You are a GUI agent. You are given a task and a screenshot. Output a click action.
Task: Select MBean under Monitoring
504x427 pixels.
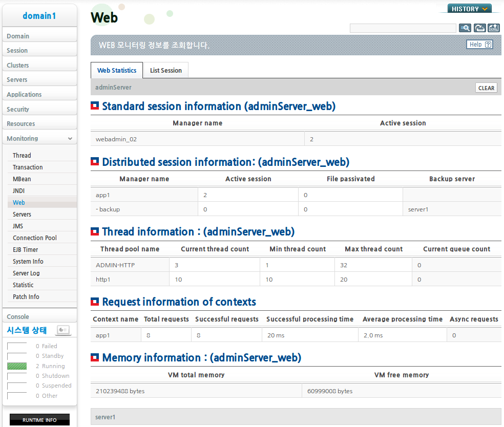42,179
